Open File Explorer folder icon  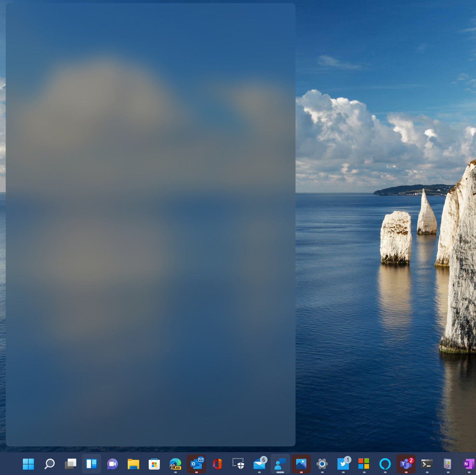pos(133,464)
